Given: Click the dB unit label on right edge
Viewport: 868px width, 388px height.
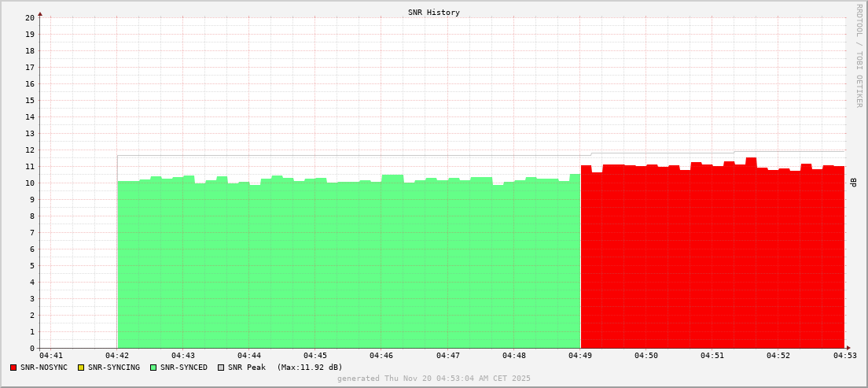Looking at the screenshot, I should 854,183.
